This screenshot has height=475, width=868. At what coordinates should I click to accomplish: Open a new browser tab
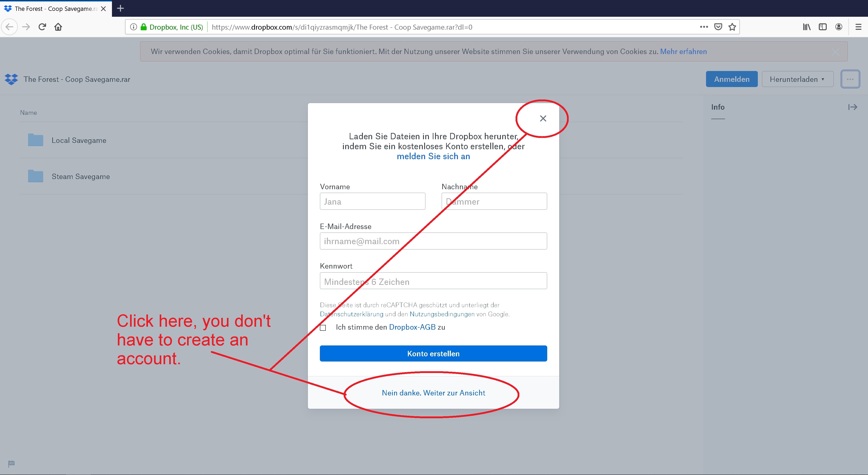point(120,8)
